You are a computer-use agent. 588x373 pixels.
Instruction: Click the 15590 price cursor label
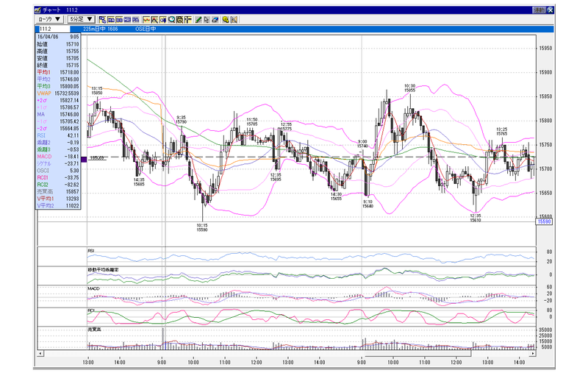point(544,221)
